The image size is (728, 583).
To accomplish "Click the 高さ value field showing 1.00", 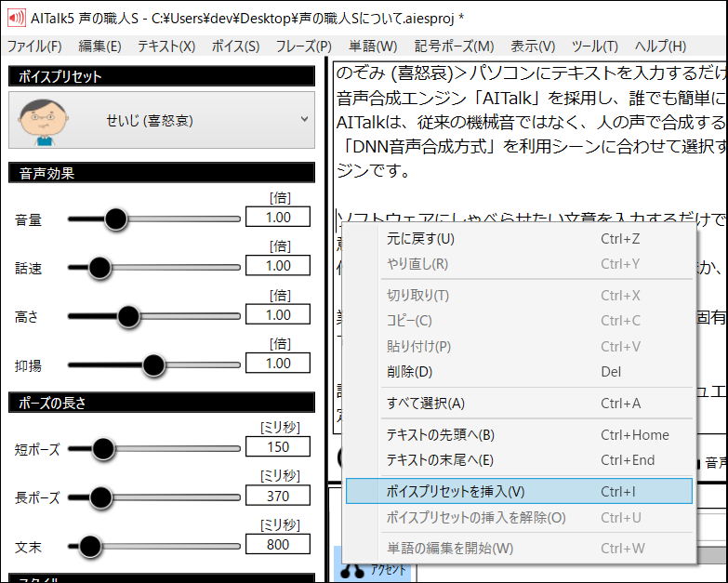I will click(x=278, y=314).
